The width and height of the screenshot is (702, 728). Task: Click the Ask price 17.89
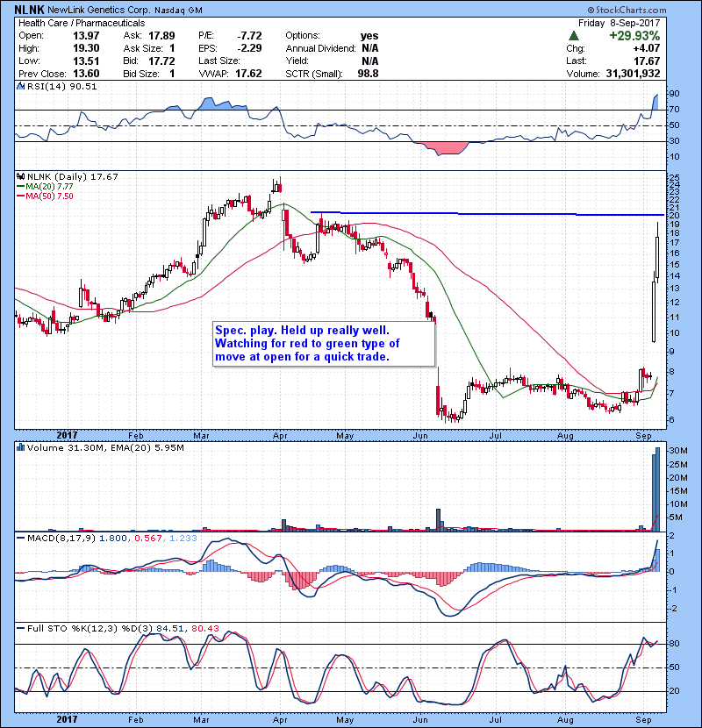point(161,35)
